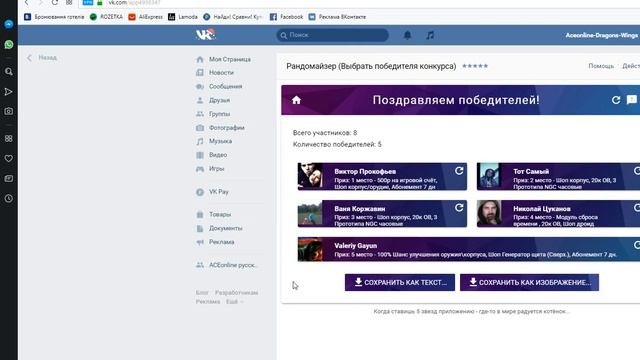Open Товары menu item

[213, 214]
